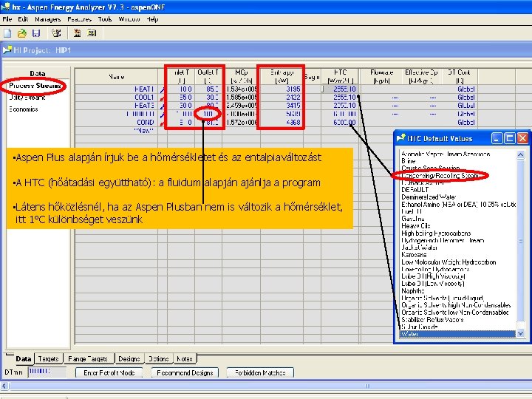Click the last yellow icon in the toolbar
Image resolution: width=532 pixels, height=399 pixels.
point(92,33)
